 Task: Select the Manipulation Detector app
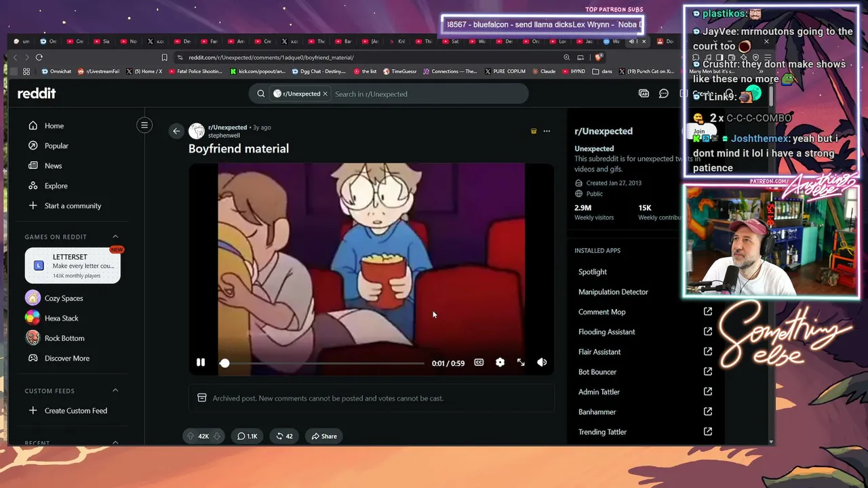pos(613,292)
